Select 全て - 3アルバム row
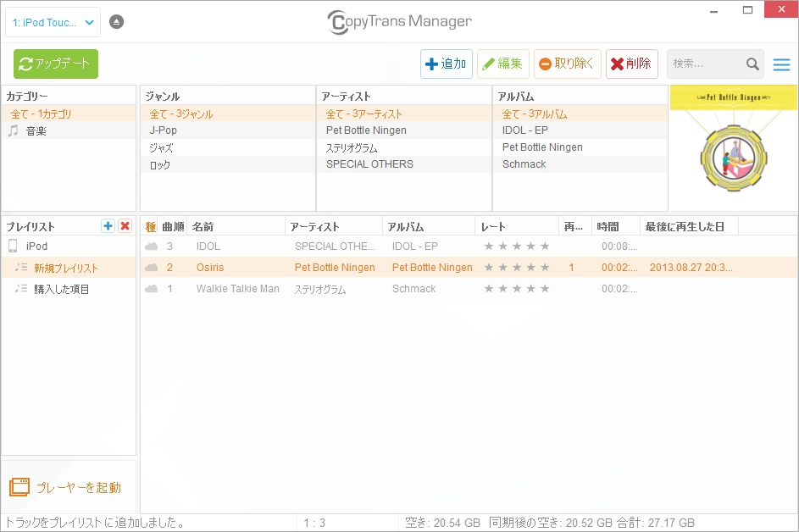 pos(580,114)
